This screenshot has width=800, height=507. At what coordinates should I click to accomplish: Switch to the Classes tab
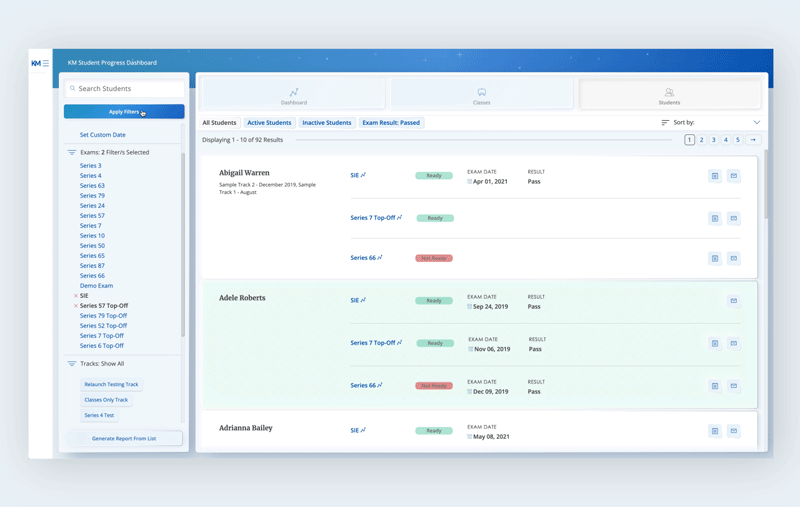point(481,95)
